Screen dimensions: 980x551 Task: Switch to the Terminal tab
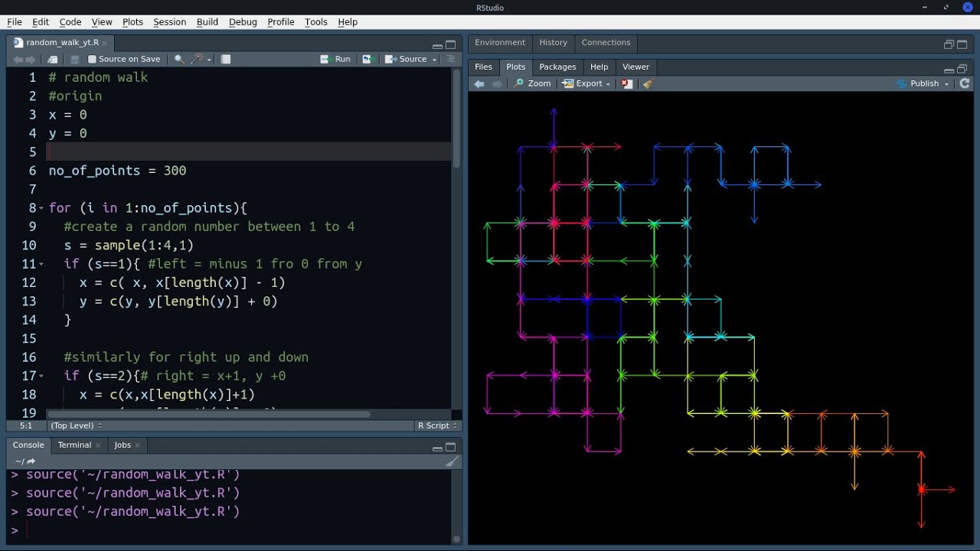click(74, 445)
